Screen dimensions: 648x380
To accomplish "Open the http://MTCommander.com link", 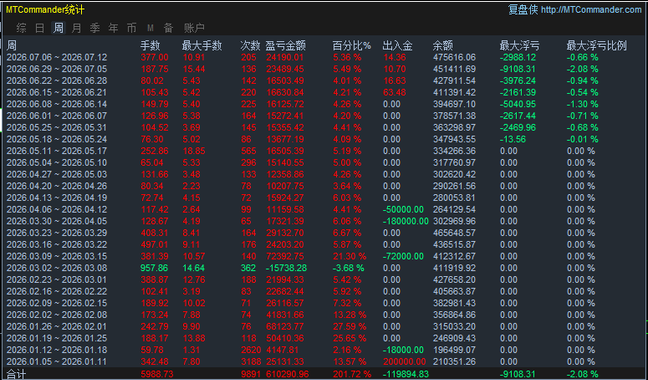I will tap(591, 10).
